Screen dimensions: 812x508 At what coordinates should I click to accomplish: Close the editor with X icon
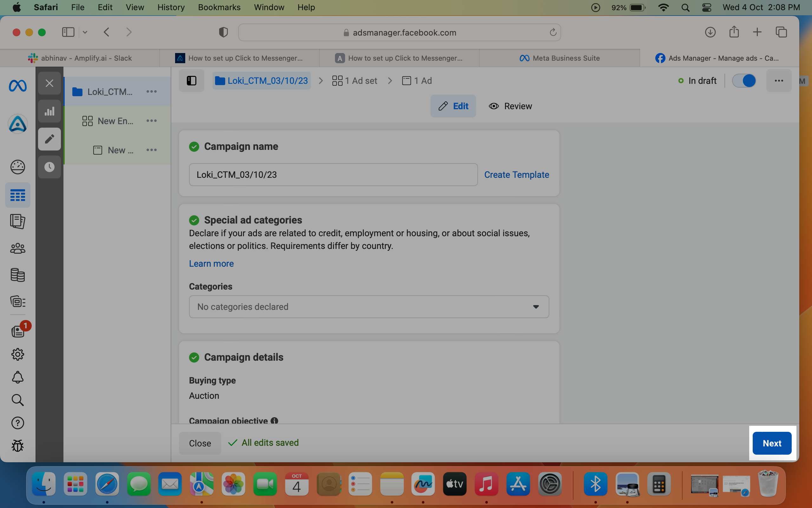pyautogui.click(x=49, y=83)
